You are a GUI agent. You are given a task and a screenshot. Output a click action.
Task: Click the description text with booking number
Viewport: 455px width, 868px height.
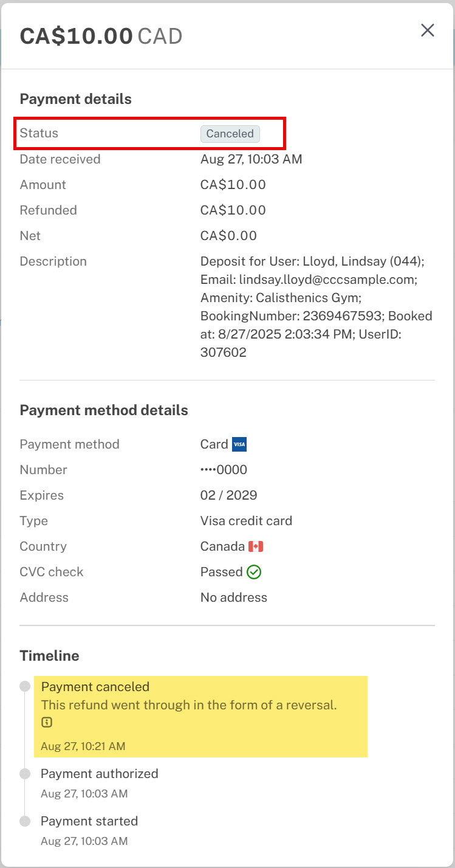[x=316, y=307]
